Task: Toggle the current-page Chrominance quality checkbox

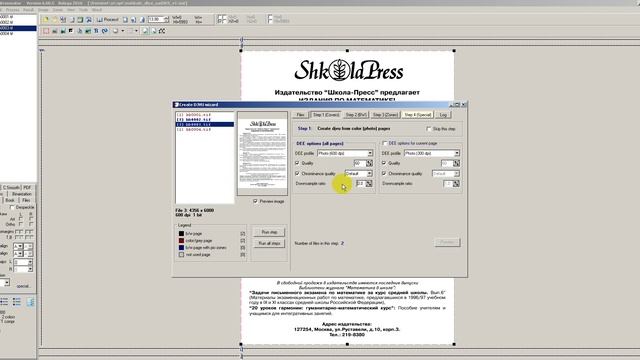Action: click(384, 173)
